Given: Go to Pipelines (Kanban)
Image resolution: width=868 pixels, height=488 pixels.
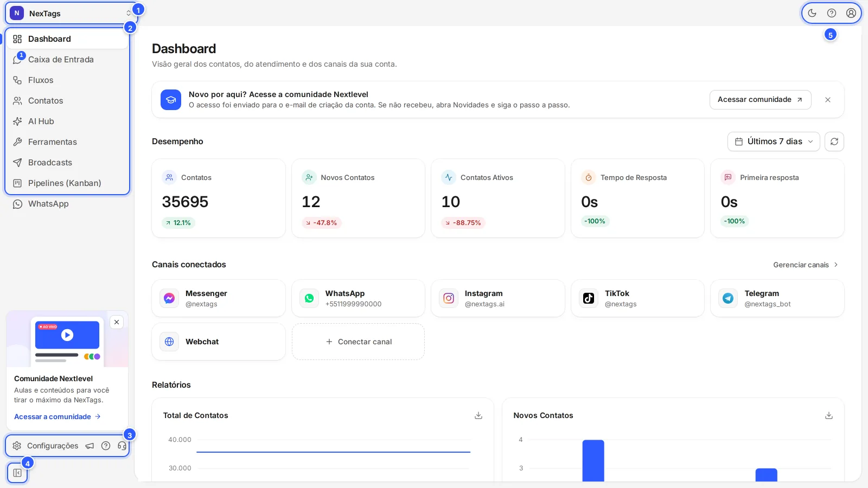Looking at the screenshot, I should [x=68, y=183].
